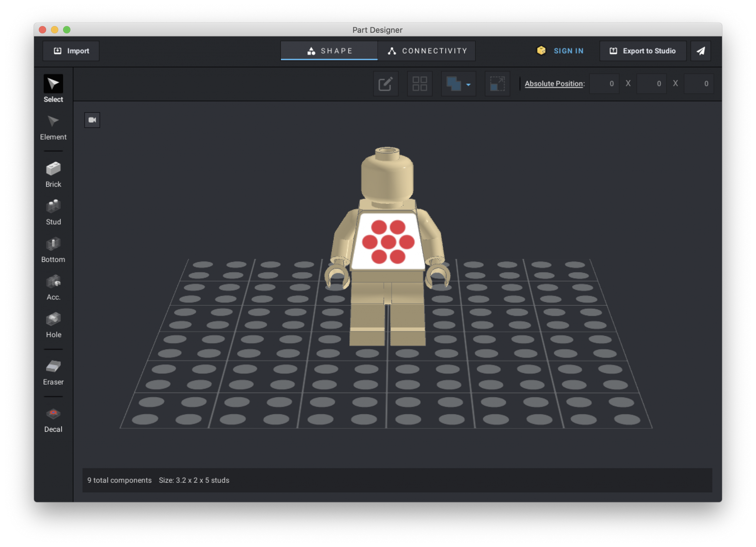Switch to the CONNECTIVITY tab

click(427, 51)
